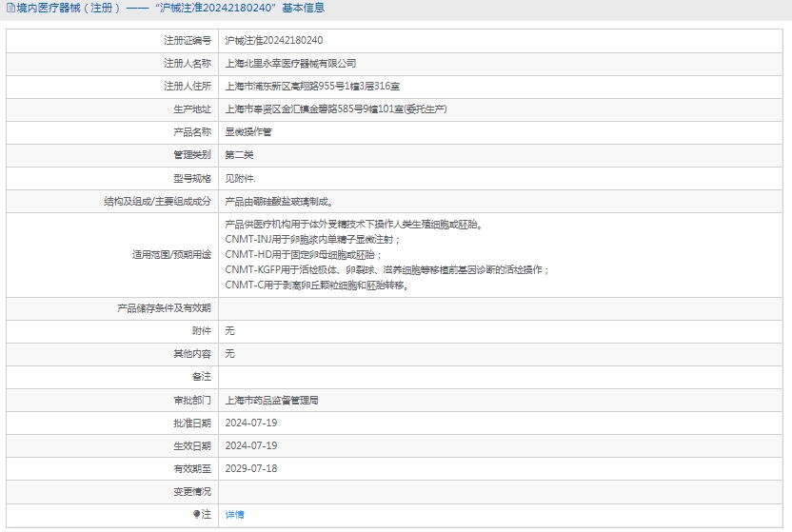Viewport: 792px width, 532px height.
Task: Click the 产品由硼硅酸盐玻璃制成 composition text
Action: 279,201
